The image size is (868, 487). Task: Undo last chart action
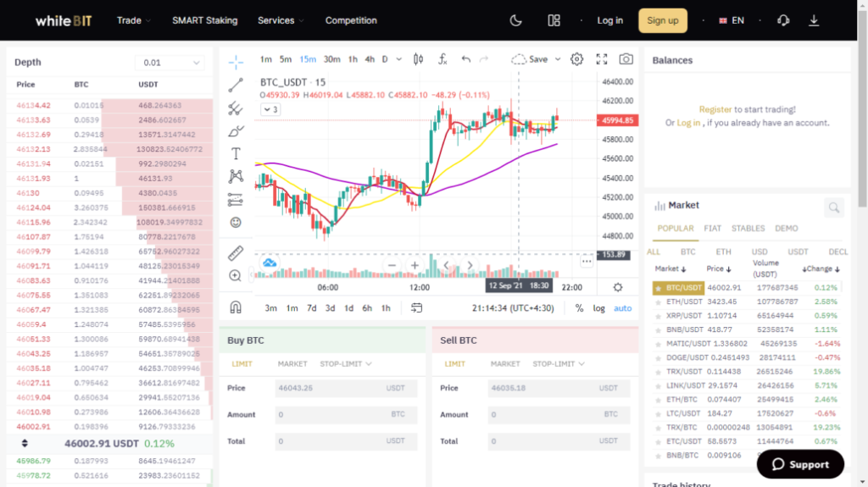pos(466,59)
